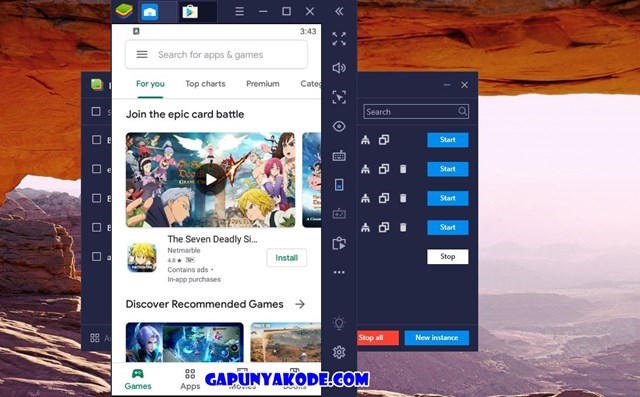Open instance settings icon in second instance row
Screen dimensions: 640x397
[365, 169]
